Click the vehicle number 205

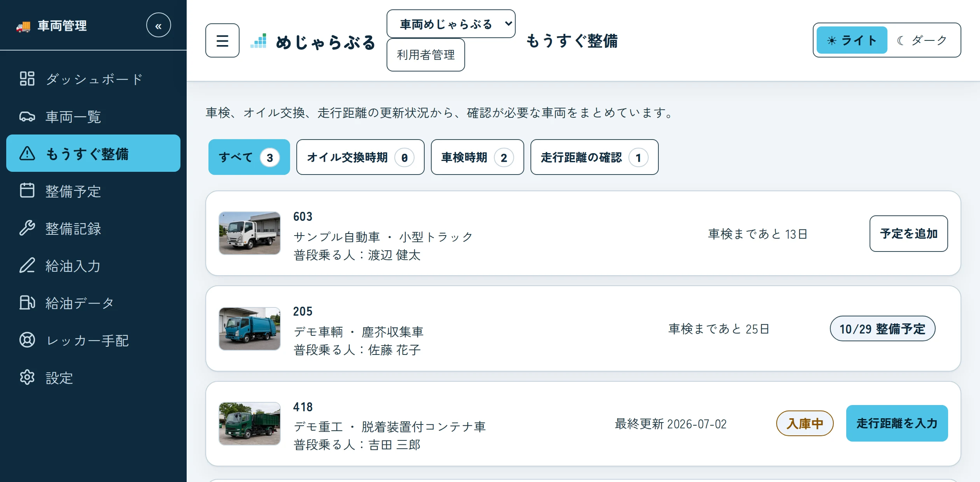[303, 311]
